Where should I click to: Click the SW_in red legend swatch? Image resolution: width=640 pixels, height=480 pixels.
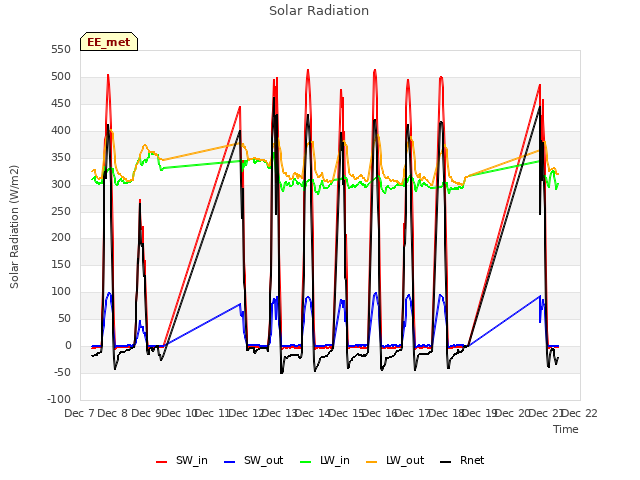coord(162,462)
